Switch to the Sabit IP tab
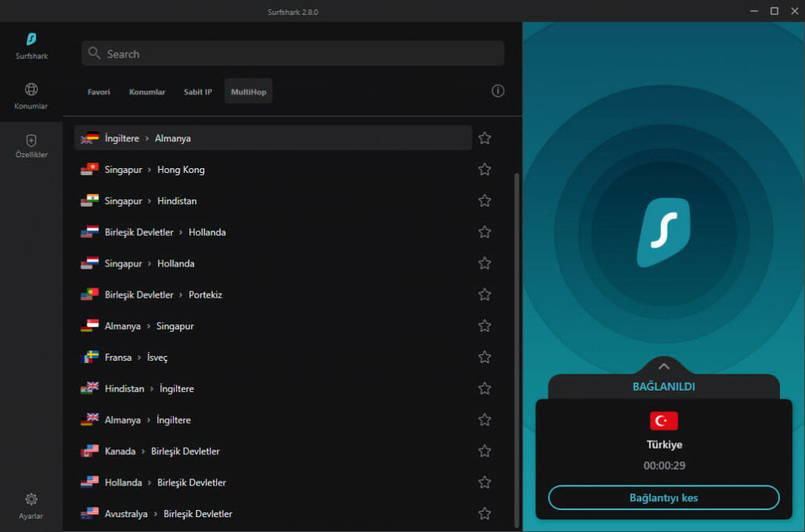The width and height of the screenshot is (805, 532). pyautogui.click(x=197, y=92)
